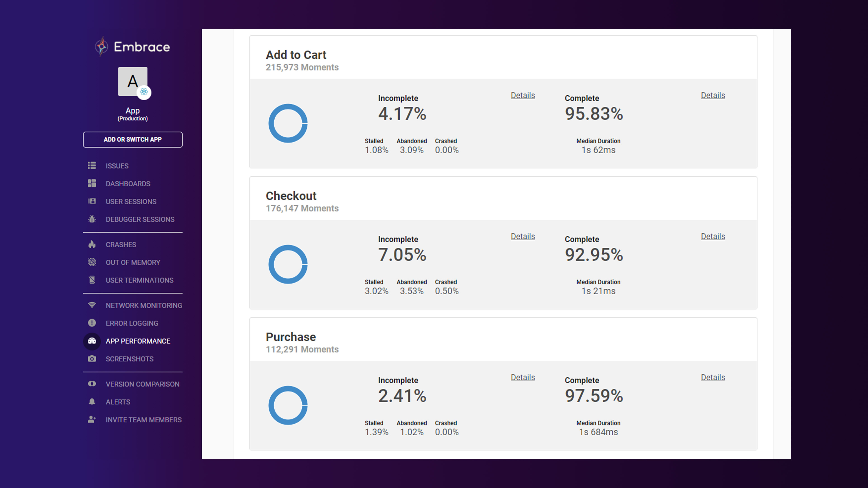
Task: Click the Screenshots camera icon
Action: tap(92, 359)
